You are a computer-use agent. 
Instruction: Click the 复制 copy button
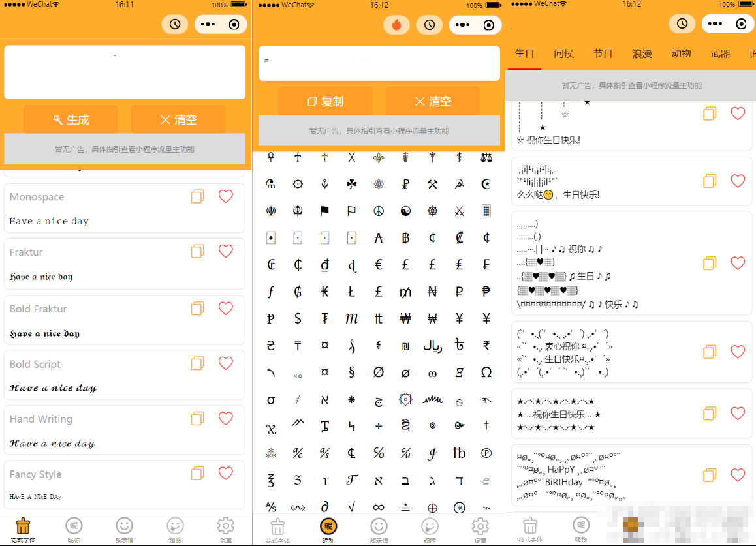coord(326,101)
